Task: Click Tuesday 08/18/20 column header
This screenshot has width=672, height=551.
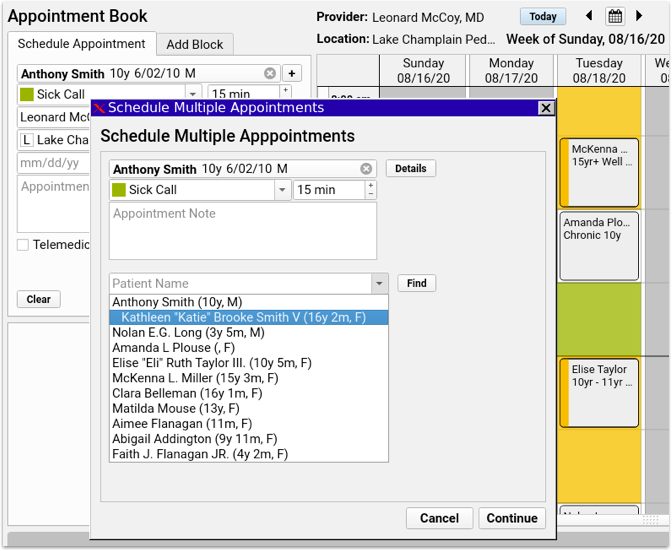Action: click(599, 71)
